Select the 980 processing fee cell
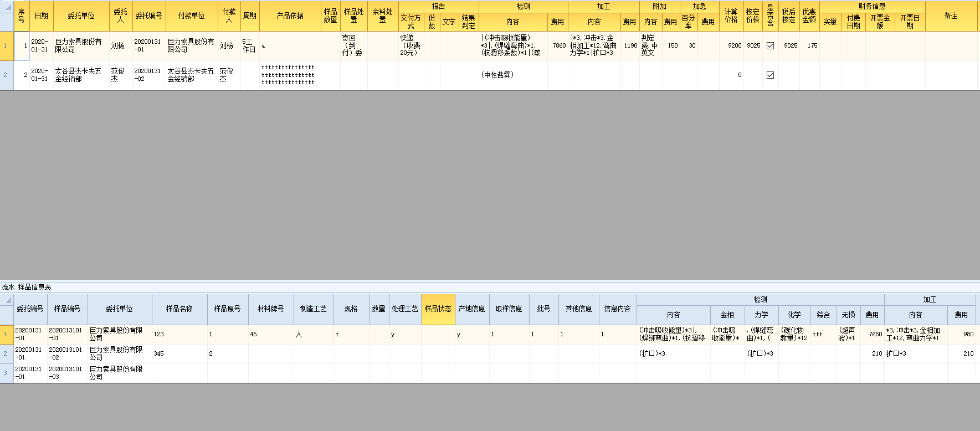Screen dimensions: 980x431 click(961, 334)
